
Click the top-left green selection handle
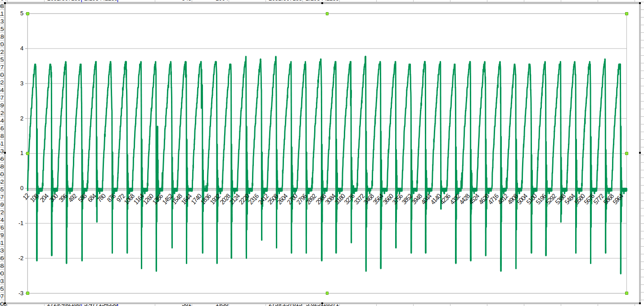point(27,14)
